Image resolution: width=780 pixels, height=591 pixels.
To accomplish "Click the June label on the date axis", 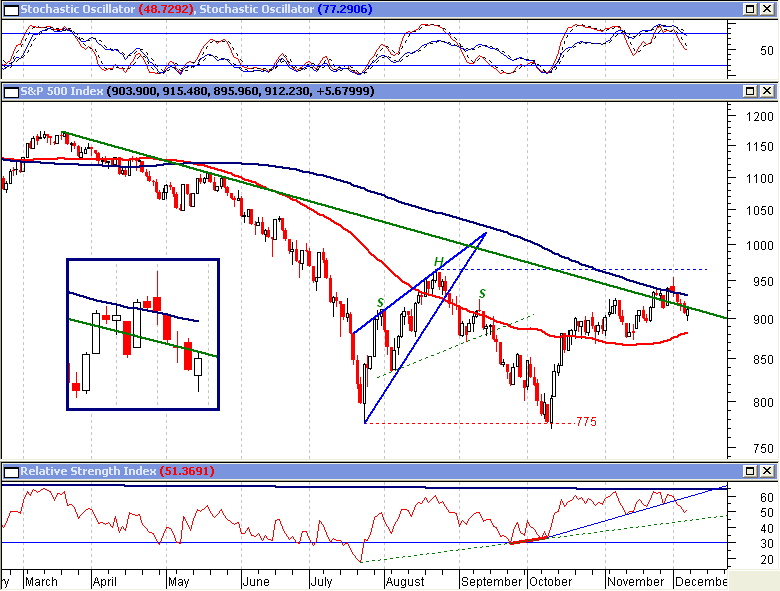I will pos(256,582).
